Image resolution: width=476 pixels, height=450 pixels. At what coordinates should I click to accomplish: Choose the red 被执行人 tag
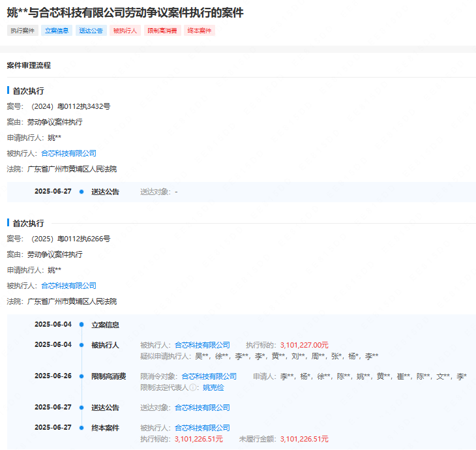pos(125,31)
